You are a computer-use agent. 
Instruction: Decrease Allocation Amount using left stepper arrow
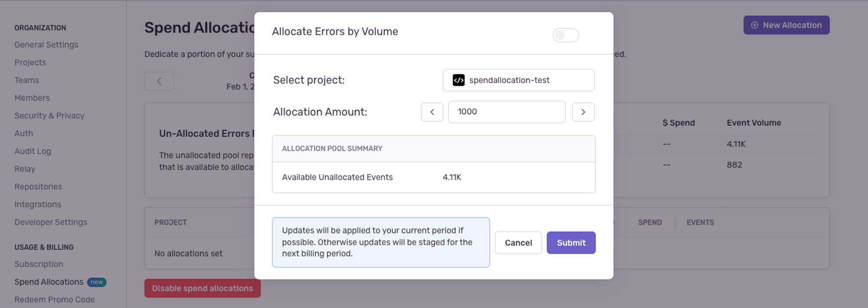[x=432, y=112]
